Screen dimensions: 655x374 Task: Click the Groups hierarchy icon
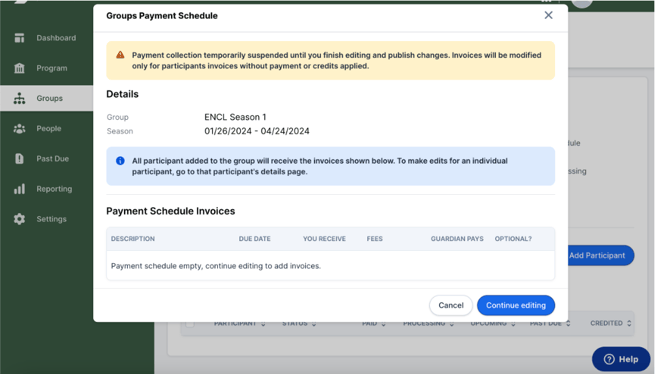click(19, 98)
